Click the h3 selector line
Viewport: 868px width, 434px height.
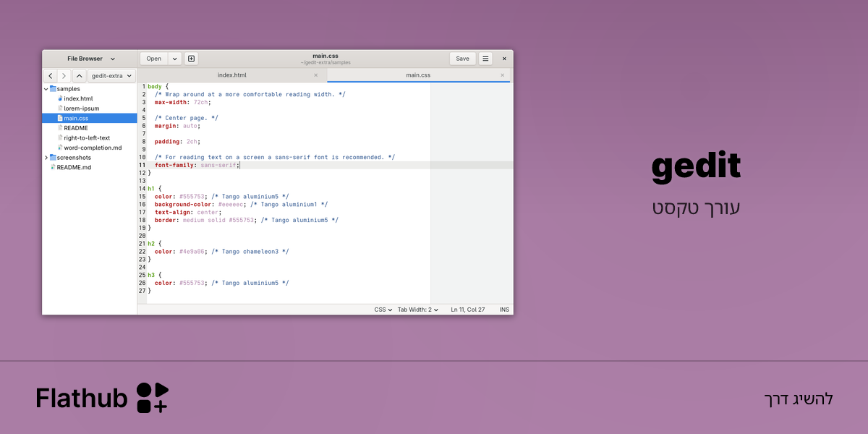pos(155,275)
